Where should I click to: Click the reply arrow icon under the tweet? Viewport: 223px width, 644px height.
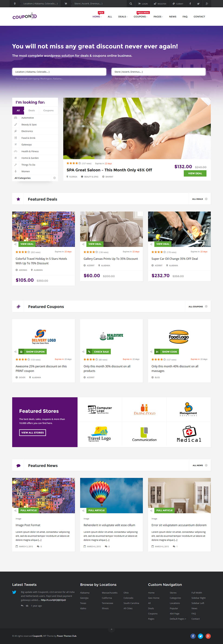click(22, 605)
